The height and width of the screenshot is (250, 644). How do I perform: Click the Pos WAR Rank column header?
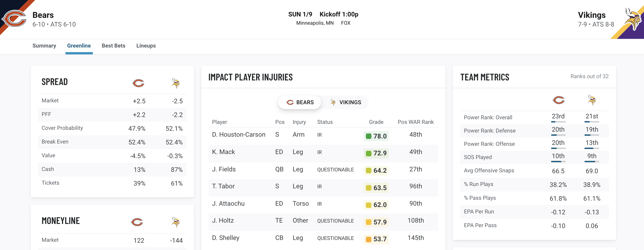click(416, 122)
